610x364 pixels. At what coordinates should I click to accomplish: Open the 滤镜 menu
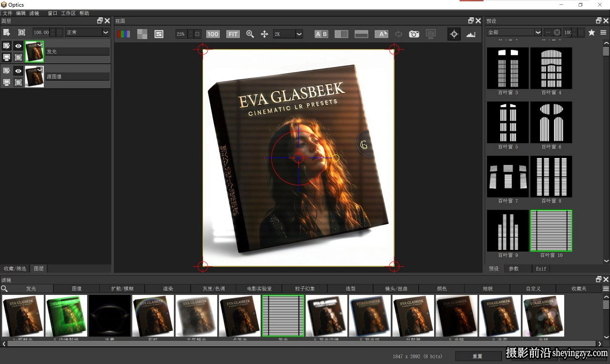(x=34, y=13)
